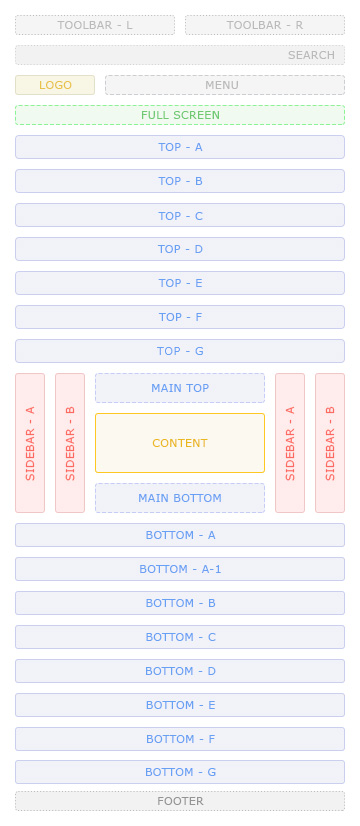Click the yellow LOGO block
Viewport: 360px width, 826px height.
click(x=55, y=85)
